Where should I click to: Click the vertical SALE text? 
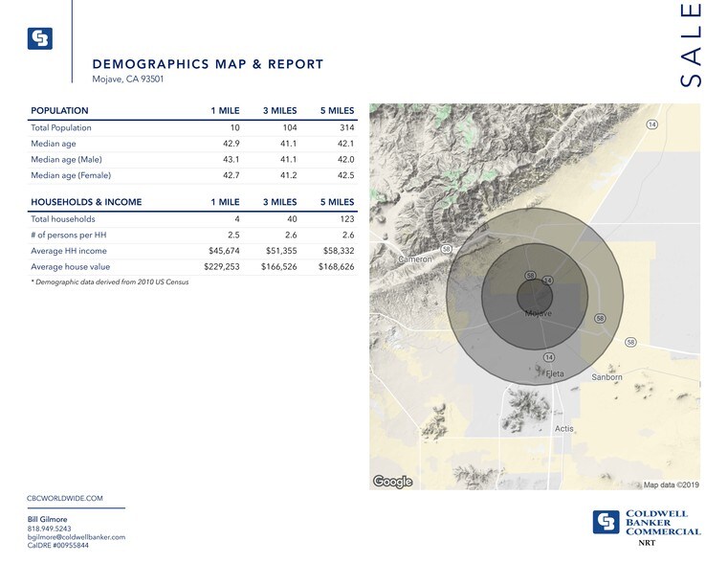(x=691, y=45)
